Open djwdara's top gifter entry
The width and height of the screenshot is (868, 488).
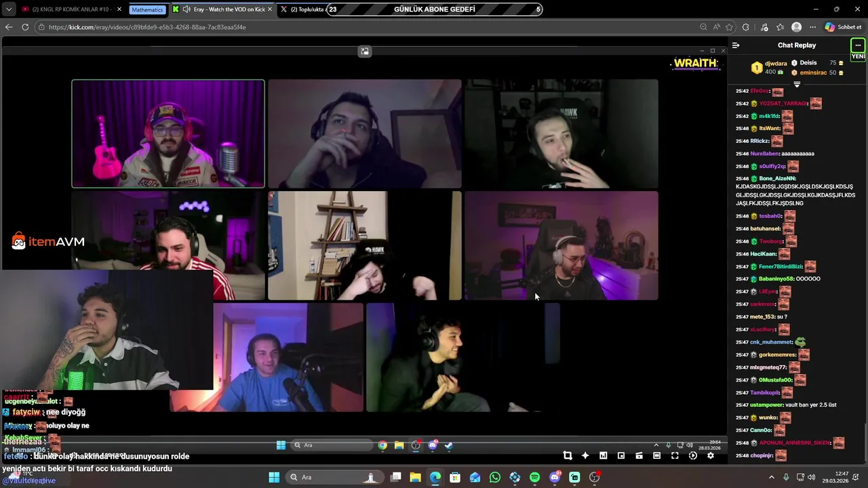point(770,67)
